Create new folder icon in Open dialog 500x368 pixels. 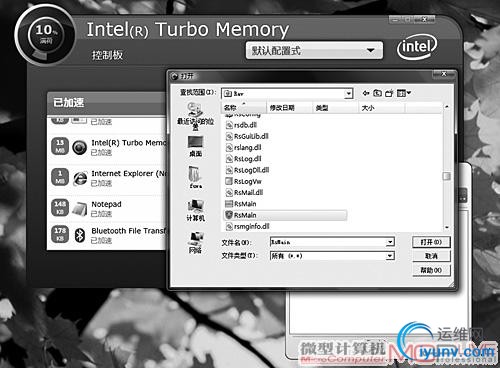point(389,93)
